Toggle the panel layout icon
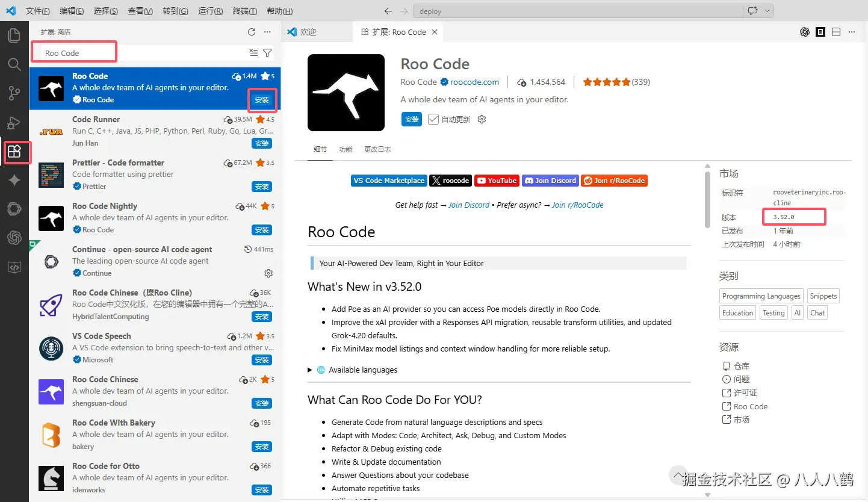Viewport: 868px width, 502px height. (x=836, y=32)
